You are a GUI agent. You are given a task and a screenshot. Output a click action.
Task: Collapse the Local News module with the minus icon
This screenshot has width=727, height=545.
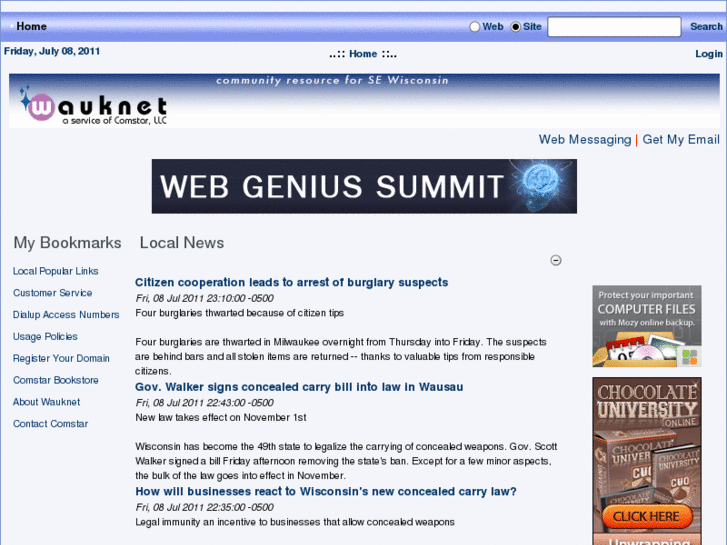coord(555,260)
